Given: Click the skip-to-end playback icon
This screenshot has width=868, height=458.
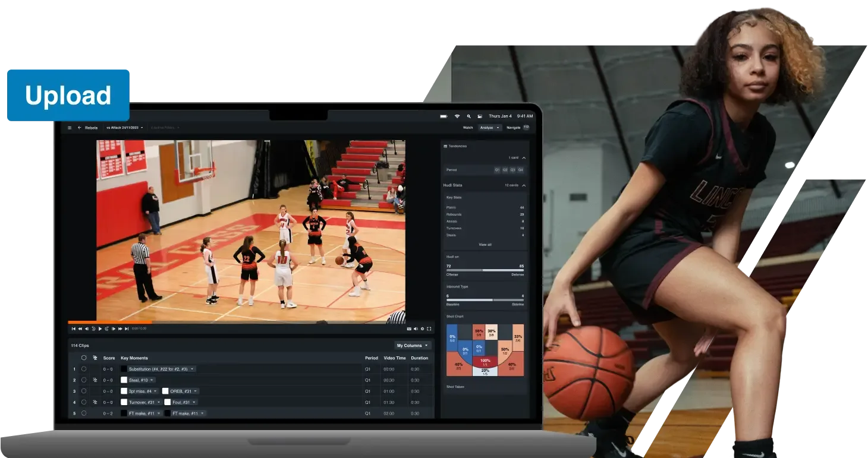Looking at the screenshot, I should [x=126, y=328].
